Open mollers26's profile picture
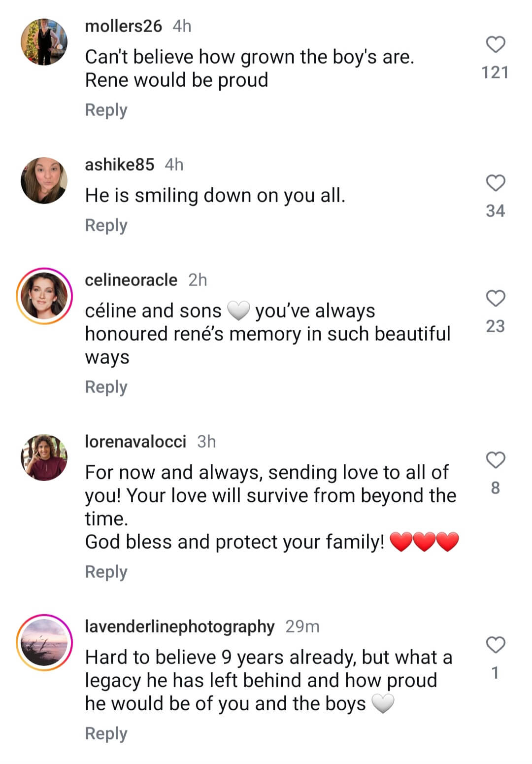 tap(44, 42)
